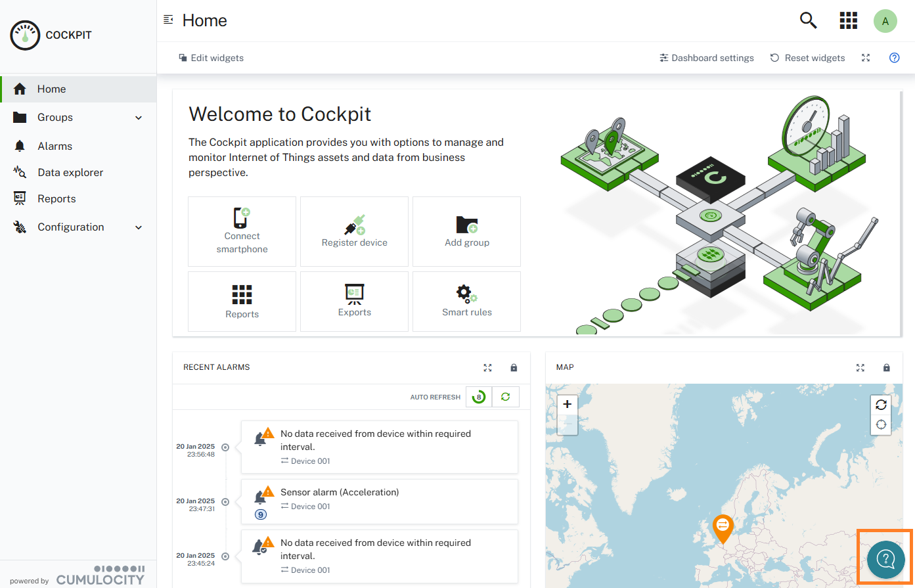Collapse the navigation sidebar icon

pyautogui.click(x=168, y=20)
